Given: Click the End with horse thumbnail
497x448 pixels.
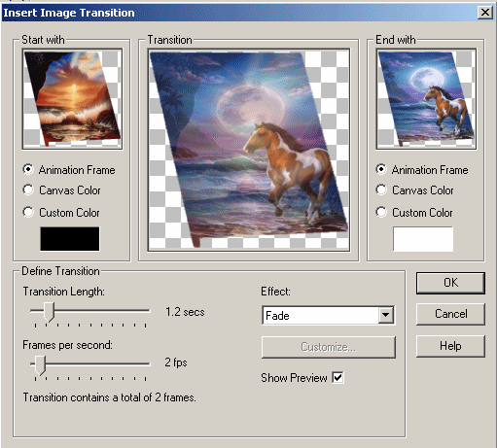Looking at the screenshot, I should pos(426,99).
